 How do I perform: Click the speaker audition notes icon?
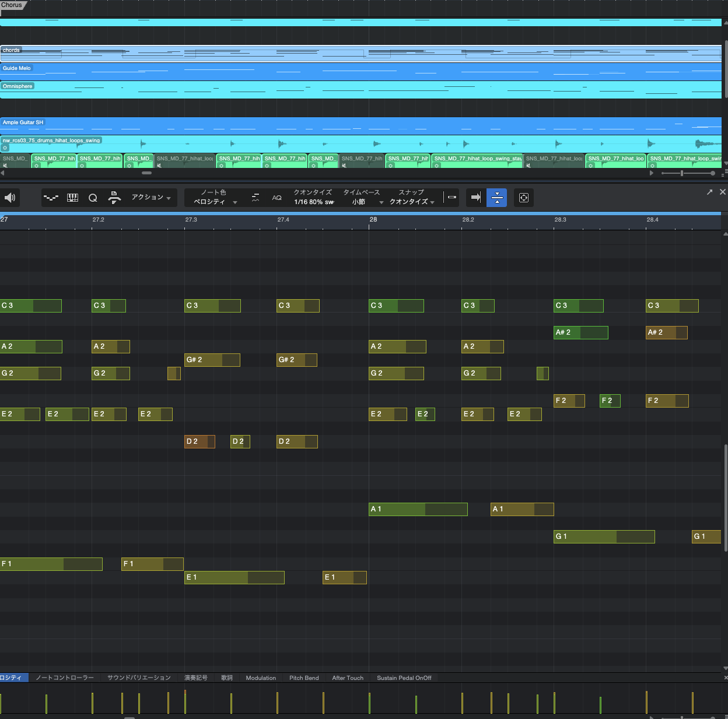pyautogui.click(x=10, y=198)
